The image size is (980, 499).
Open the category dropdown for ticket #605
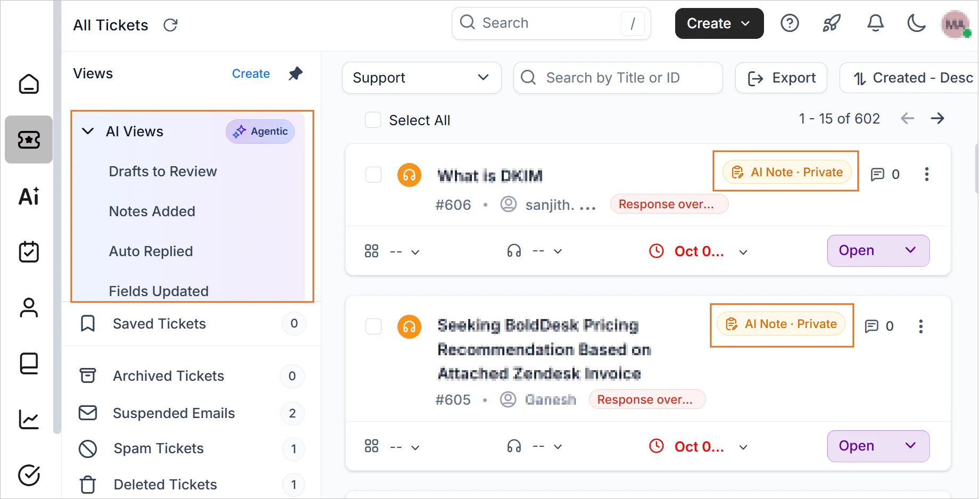(x=392, y=446)
